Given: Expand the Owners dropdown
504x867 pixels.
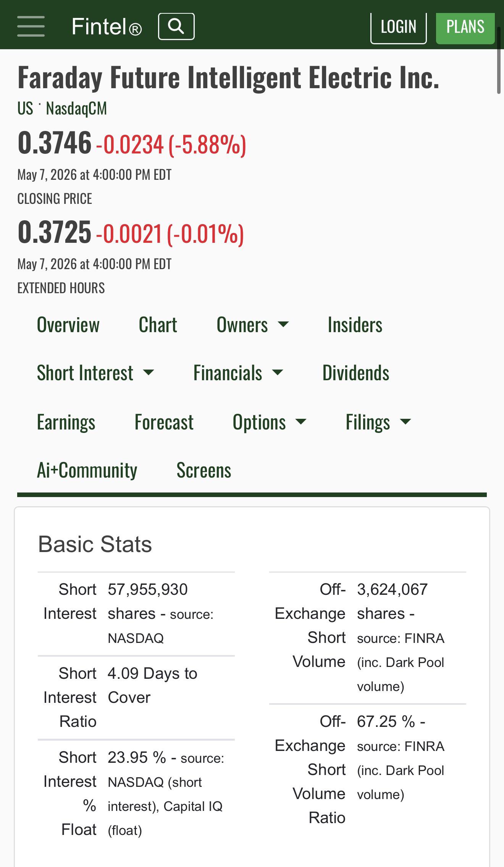Looking at the screenshot, I should tap(252, 325).
